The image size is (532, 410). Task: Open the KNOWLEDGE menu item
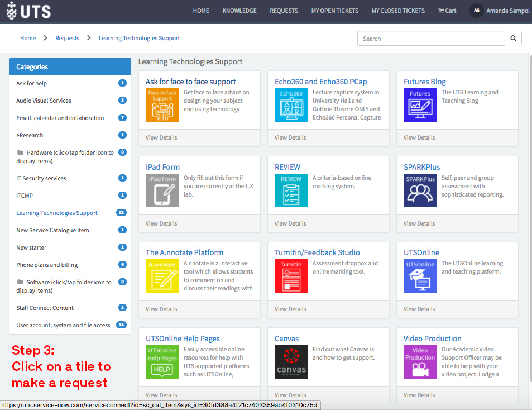pos(239,11)
